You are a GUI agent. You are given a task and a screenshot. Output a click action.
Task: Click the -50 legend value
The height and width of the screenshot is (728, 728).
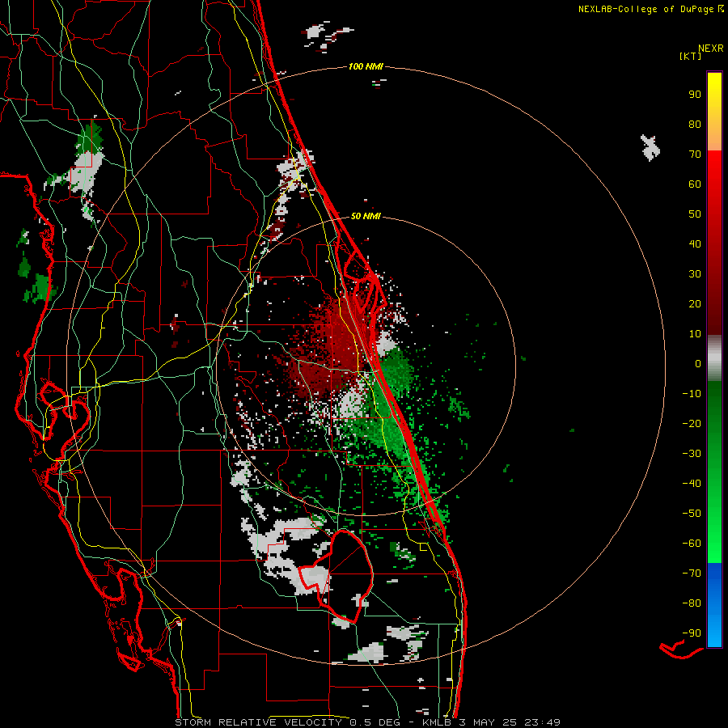coord(692,514)
